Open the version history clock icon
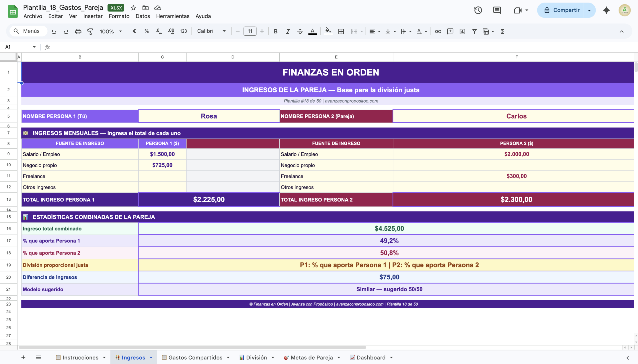 [478, 10]
